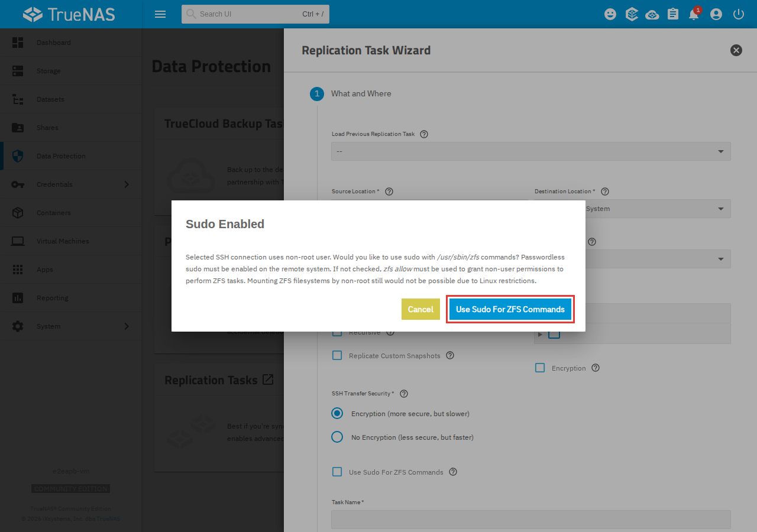Cancel the Sudo Enabled dialog

420,309
